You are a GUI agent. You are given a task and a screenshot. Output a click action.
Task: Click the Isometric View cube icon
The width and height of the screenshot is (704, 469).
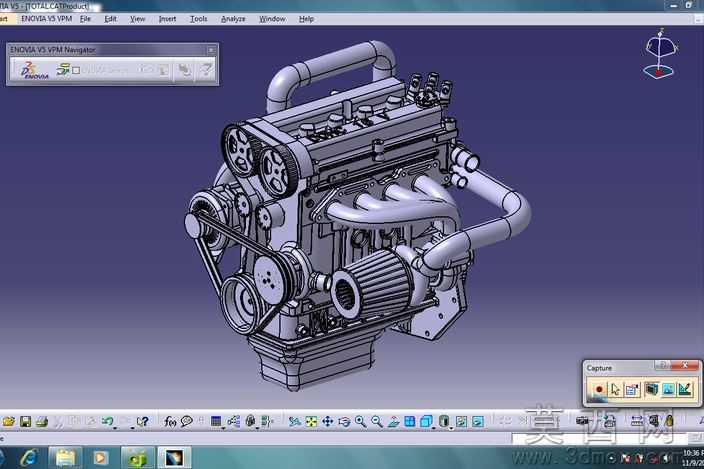coord(426,421)
